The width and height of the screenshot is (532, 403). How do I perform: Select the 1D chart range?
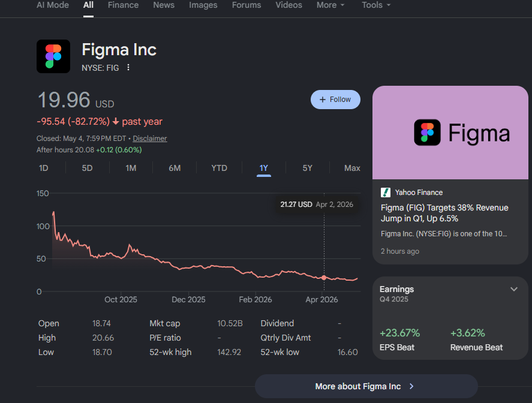point(43,168)
